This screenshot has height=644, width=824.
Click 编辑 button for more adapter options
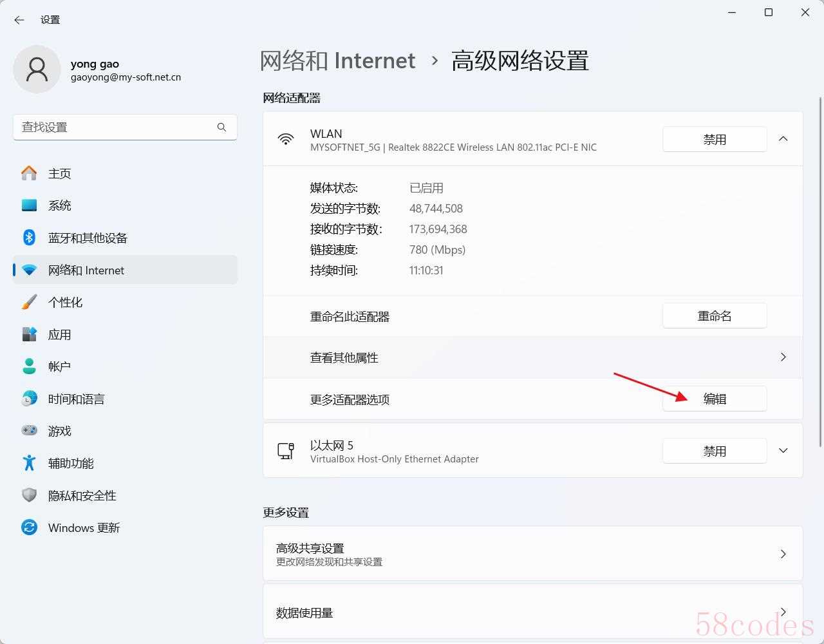pyautogui.click(x=715, y=399)
